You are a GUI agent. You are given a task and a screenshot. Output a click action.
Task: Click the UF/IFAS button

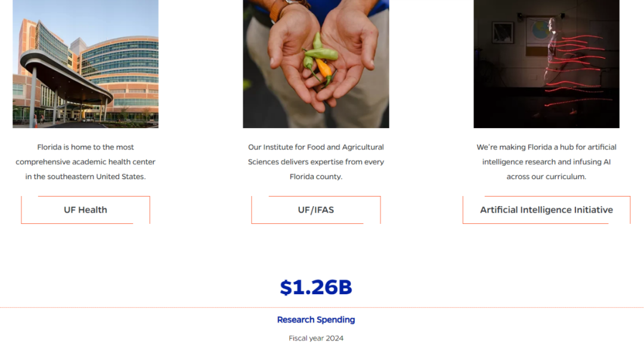pos(316,210)
